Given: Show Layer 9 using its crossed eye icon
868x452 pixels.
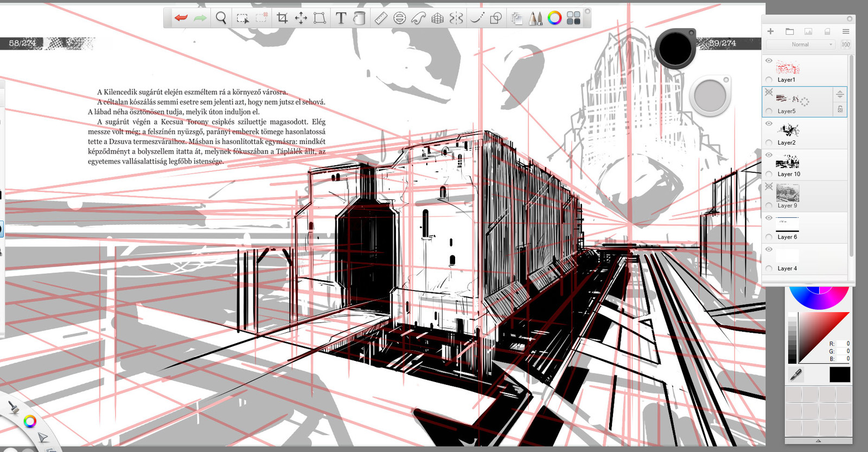Looking at the screenshot, I should [x=769, y=186].
